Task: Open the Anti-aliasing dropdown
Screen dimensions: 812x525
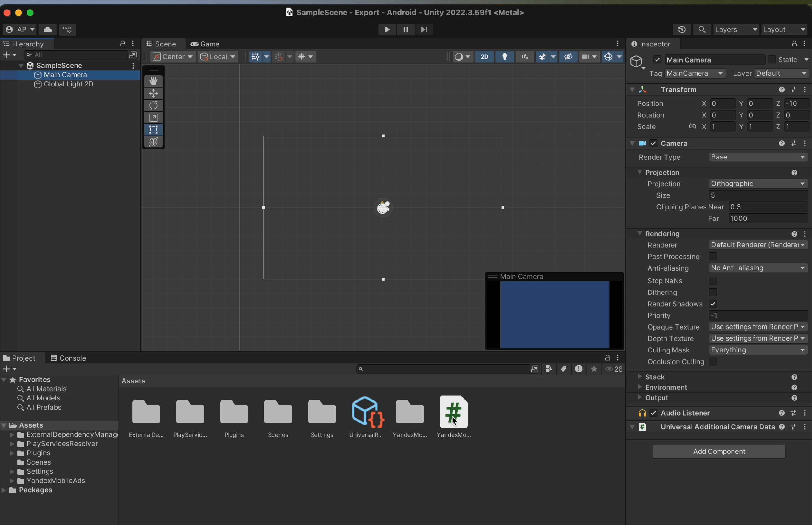Action: point(758,268)
